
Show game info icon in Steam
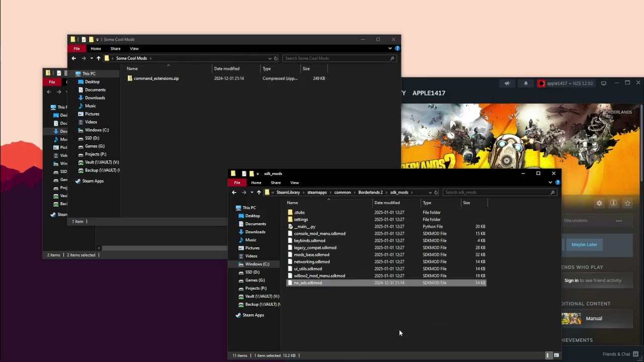(x=613, y=203)
